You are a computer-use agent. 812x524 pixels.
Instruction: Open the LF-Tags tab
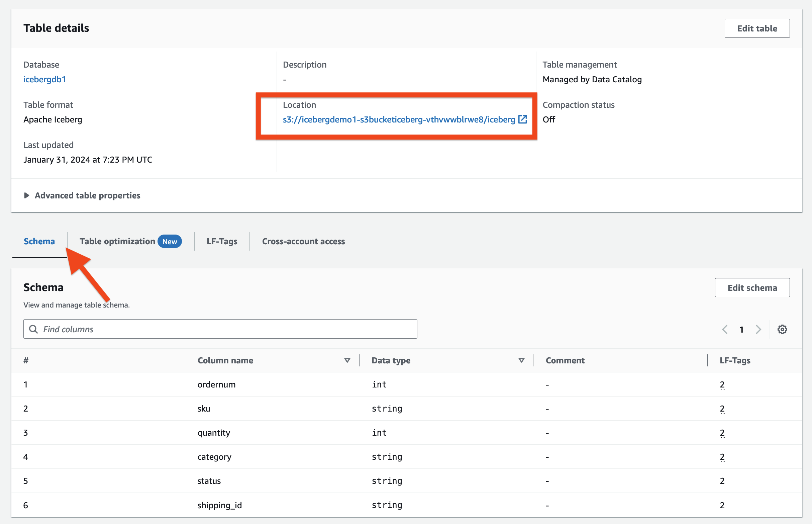[222, 241]
